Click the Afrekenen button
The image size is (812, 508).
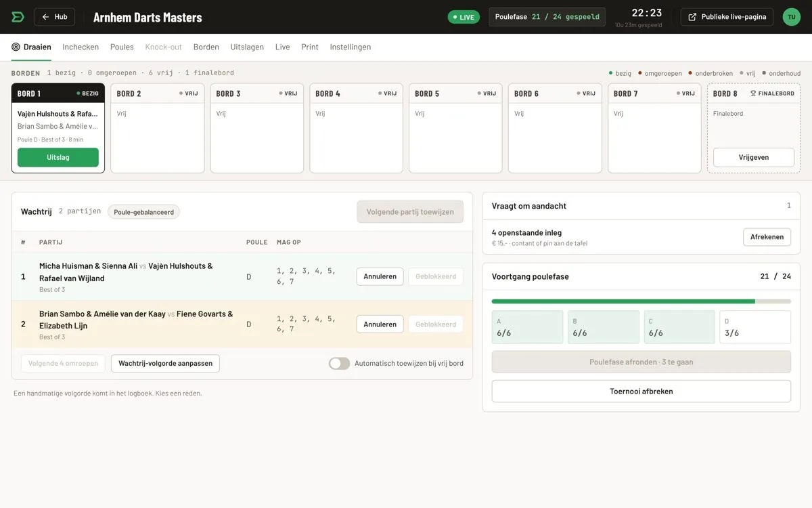pos(767,237)
